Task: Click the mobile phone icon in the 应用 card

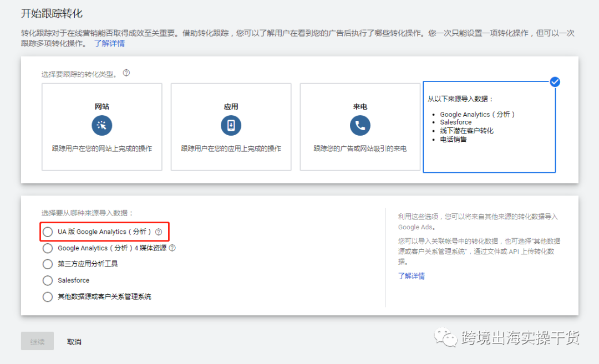Action: tap(231, 125)
